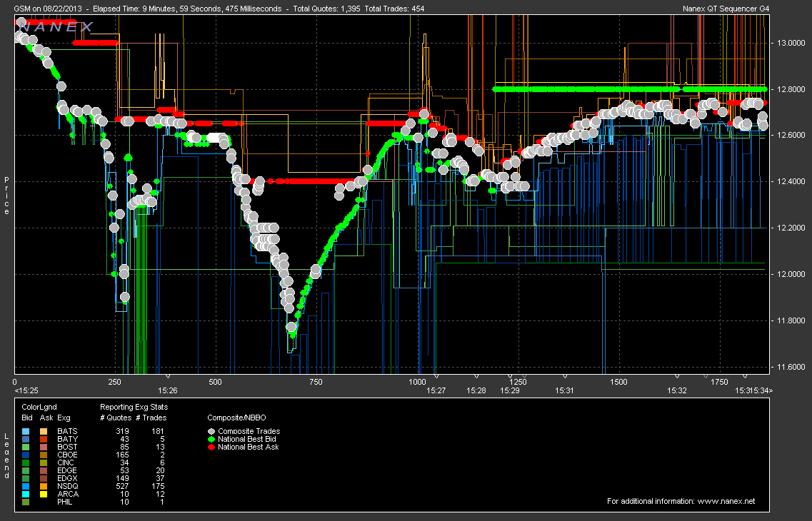Click the EDGX quotes count 149
The height and width of the screenshot is (521, 812).
(x=122, y=479)
